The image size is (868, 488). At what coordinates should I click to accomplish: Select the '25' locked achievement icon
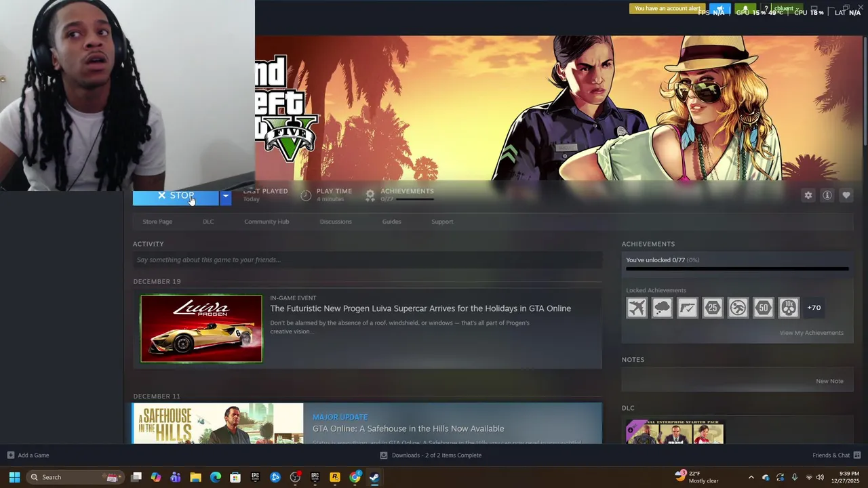click(713, 308)
